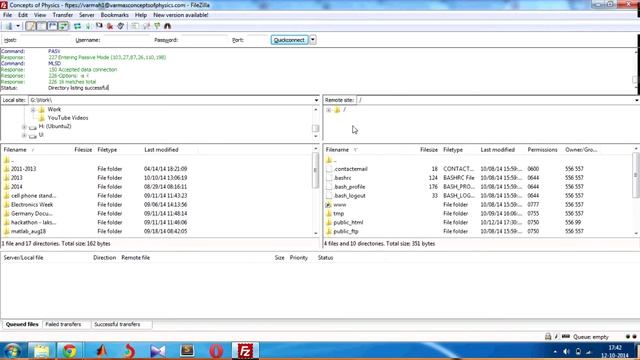Switch to Successful transfers tab
640x360 pixels.
click(x=117, y=324)
